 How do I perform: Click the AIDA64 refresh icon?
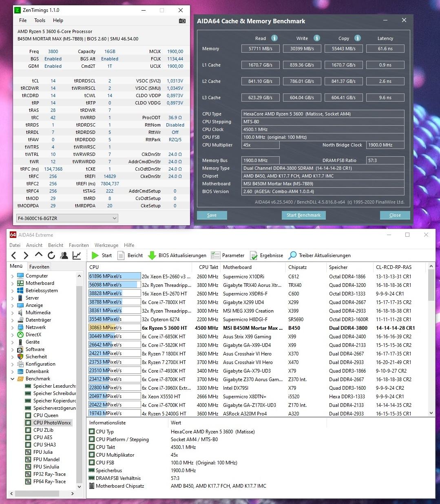[51, 255]
